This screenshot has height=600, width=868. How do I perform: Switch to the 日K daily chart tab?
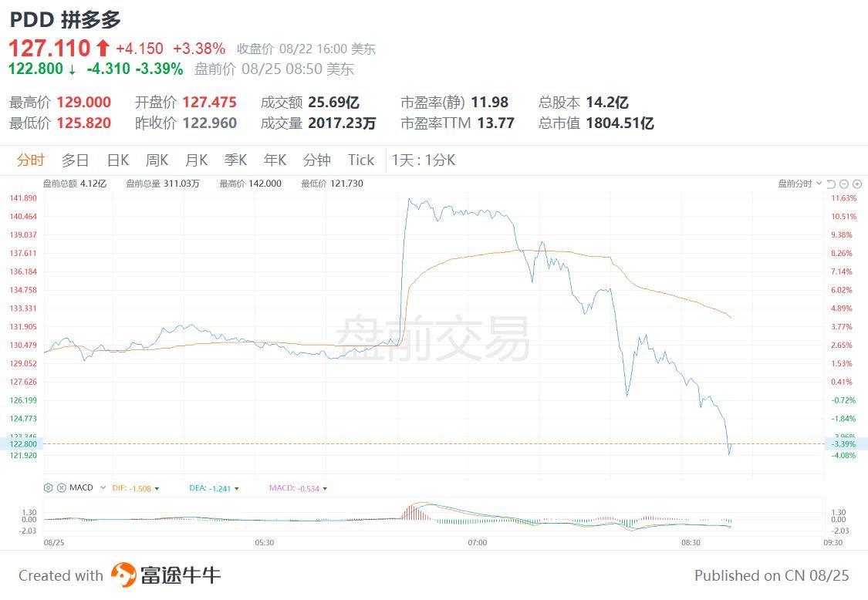(118, 160)
